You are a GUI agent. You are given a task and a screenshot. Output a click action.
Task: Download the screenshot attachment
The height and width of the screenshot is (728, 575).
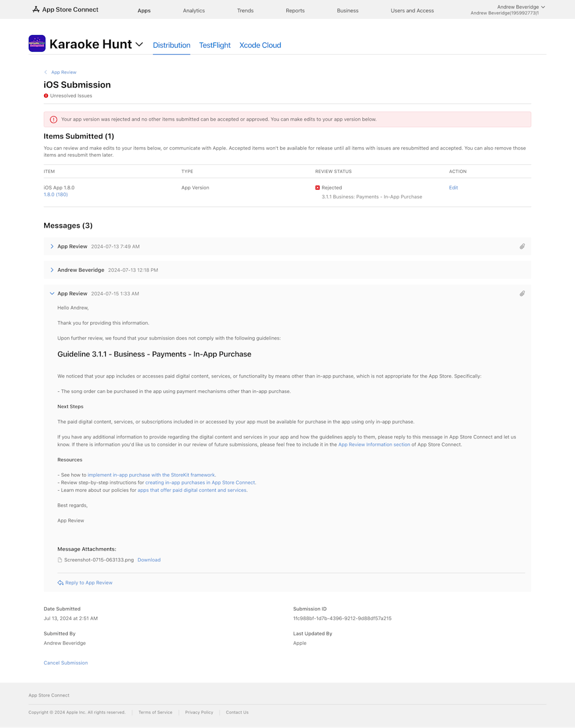pos(149,560)
